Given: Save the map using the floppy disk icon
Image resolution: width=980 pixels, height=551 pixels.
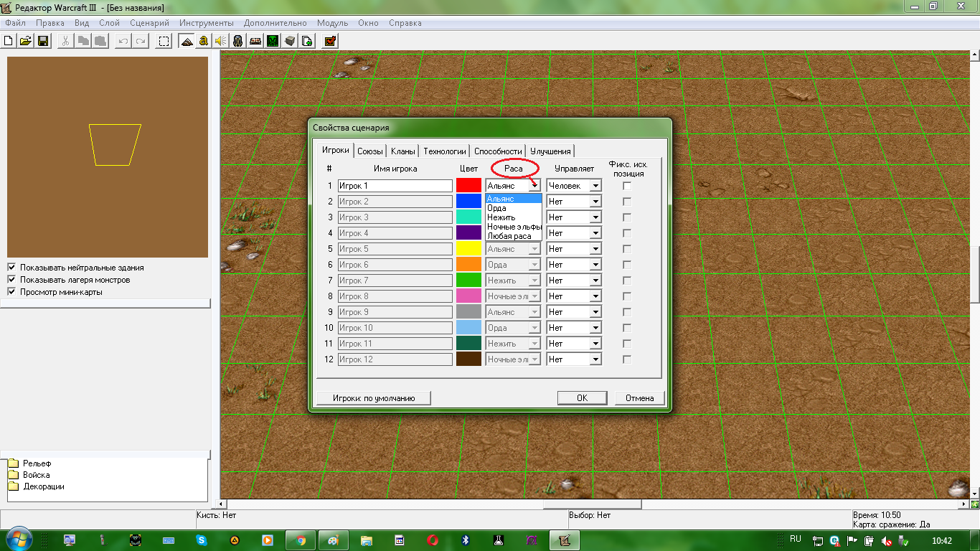Looking at the screenshot, I should tap(43, 41).
